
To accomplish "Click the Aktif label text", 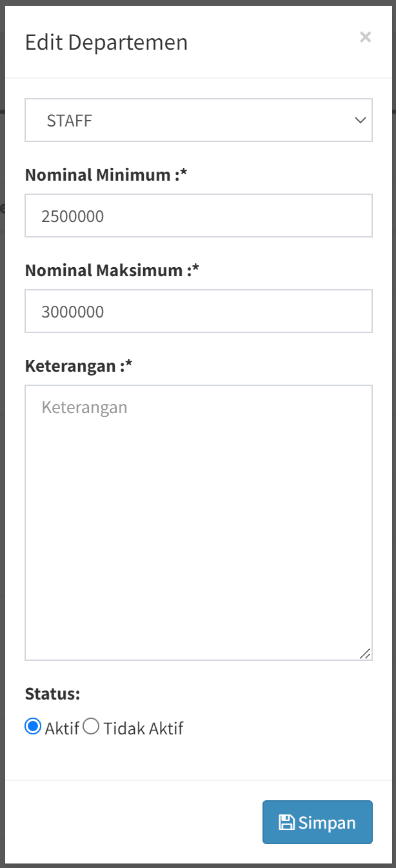I will [62, 729].
